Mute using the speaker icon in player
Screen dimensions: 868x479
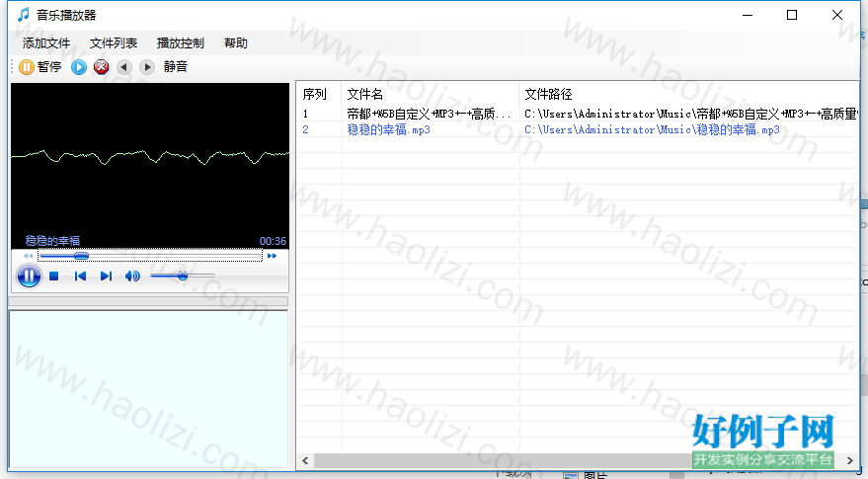point(132,276)
